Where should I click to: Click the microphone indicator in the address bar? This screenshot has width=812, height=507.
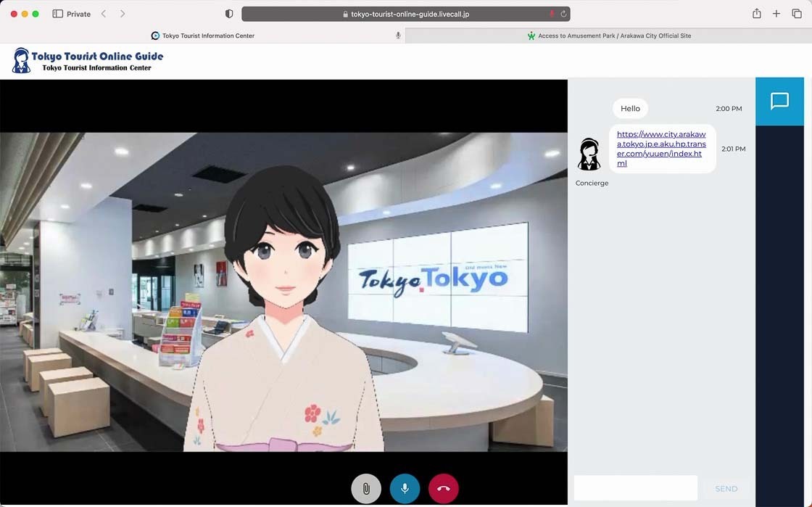pyautogui.click(x=552, y=14)
